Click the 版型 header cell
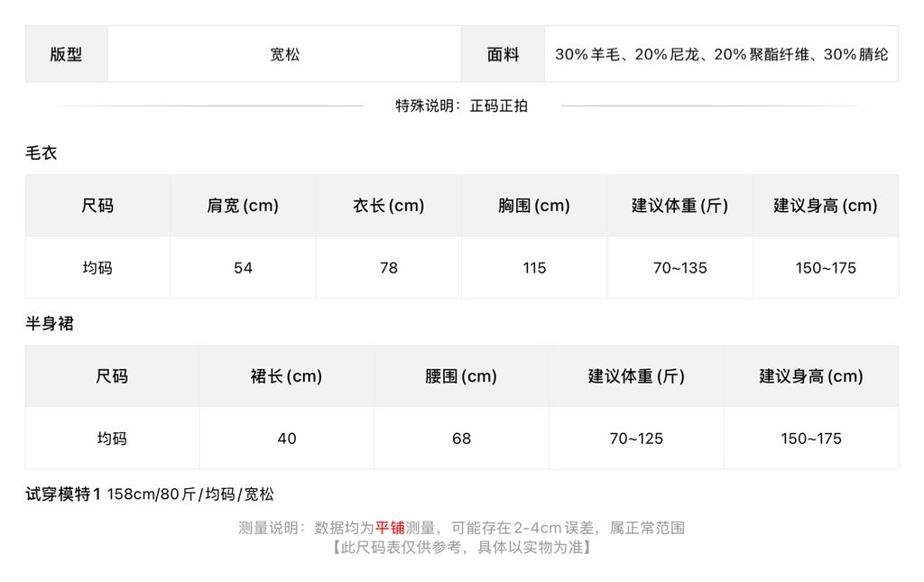The image size is (924, 582). tap(66, 54)
